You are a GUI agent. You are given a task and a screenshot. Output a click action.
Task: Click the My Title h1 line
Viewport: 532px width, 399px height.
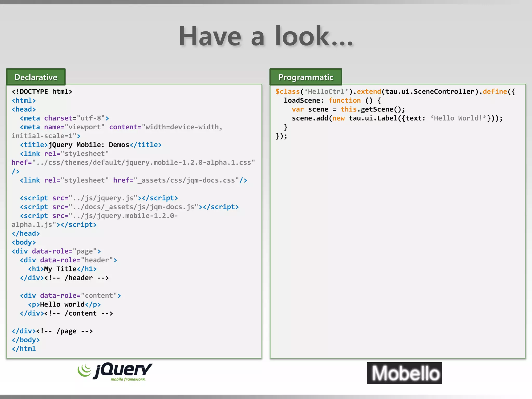coord(62,269)
